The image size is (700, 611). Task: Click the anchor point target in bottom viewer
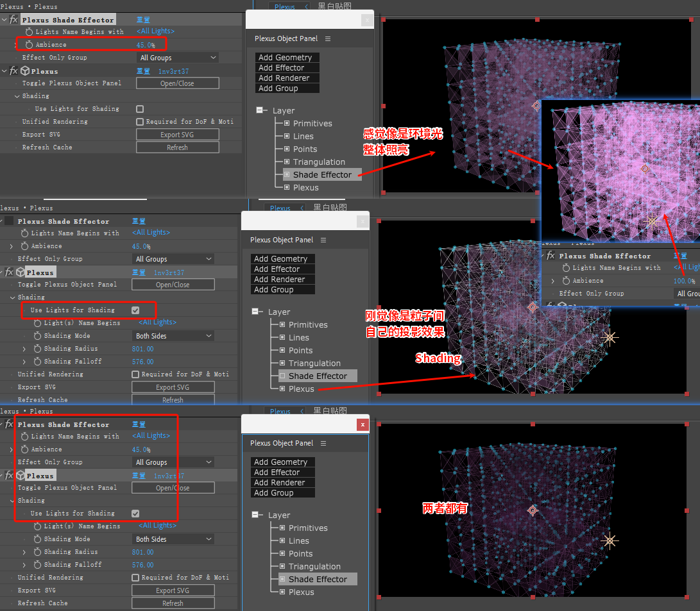pos(533,510)
